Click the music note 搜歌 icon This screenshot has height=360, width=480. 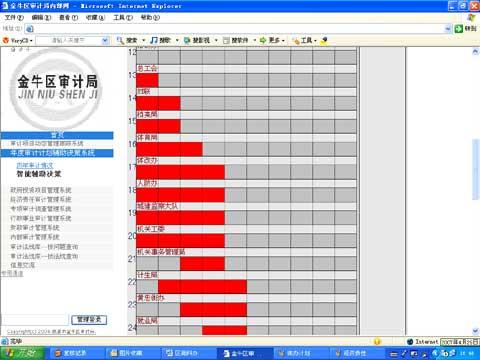(154, 40)
